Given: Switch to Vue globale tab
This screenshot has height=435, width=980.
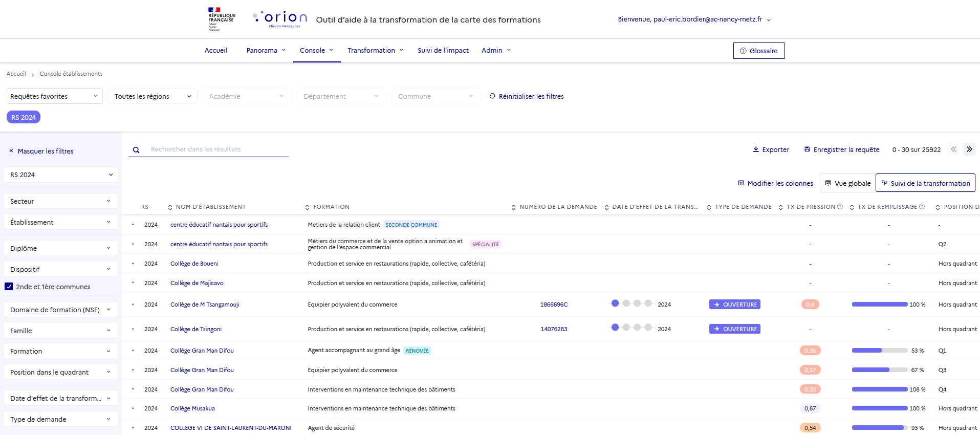Looking at the screenshot, I should [x=847, y=183].
